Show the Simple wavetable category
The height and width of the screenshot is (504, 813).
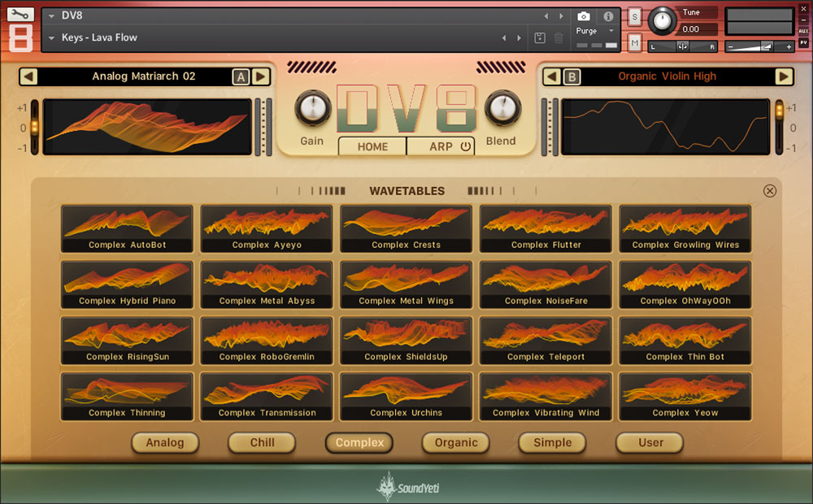552,443
